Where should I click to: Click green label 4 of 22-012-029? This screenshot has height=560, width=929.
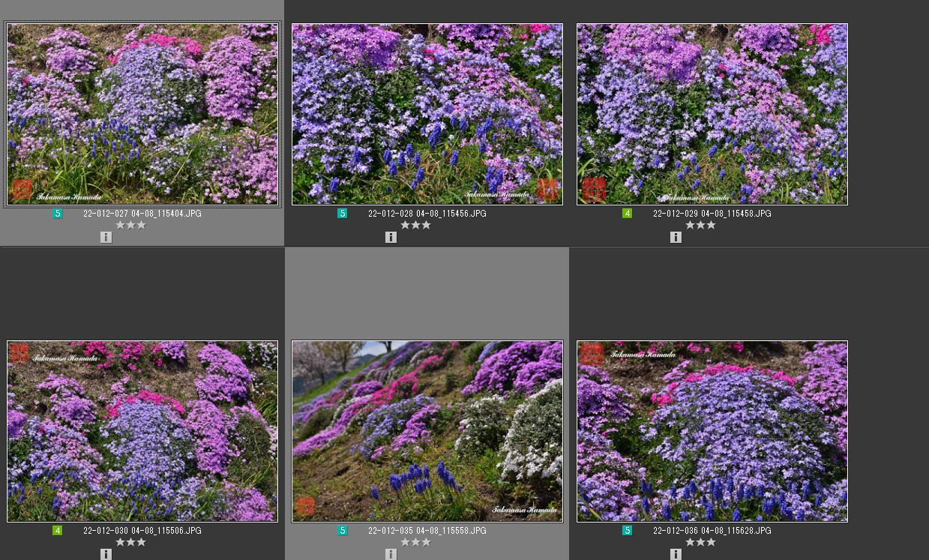628,214
